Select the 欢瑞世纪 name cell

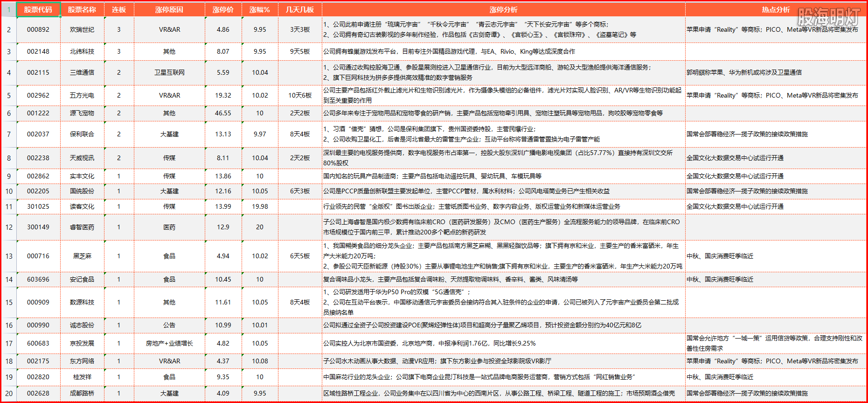click(82, 29)
